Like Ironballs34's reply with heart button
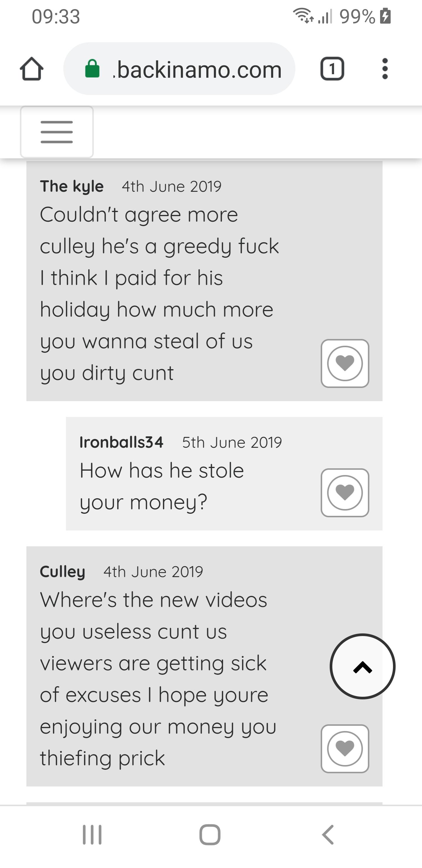Viewport: 422px width, 868px height. point(345,493)
